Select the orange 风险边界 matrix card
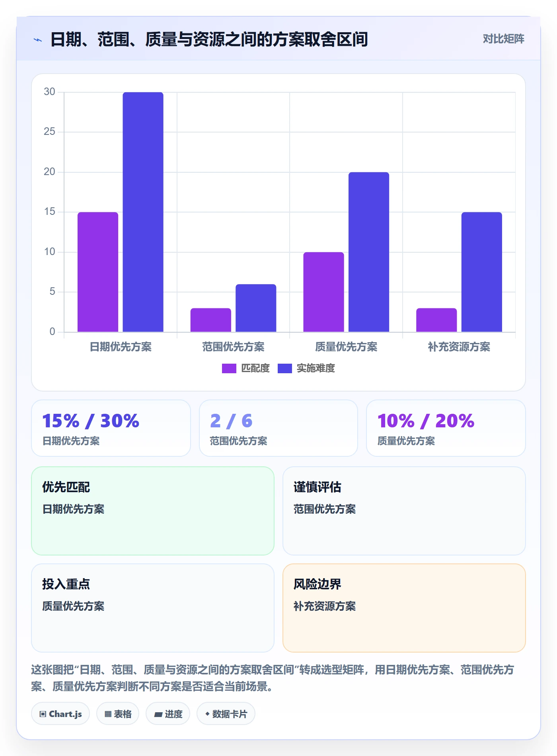Image resolution: width=557 pixels, height=756 pixels. pyautogui.click(x=404, y=608)
